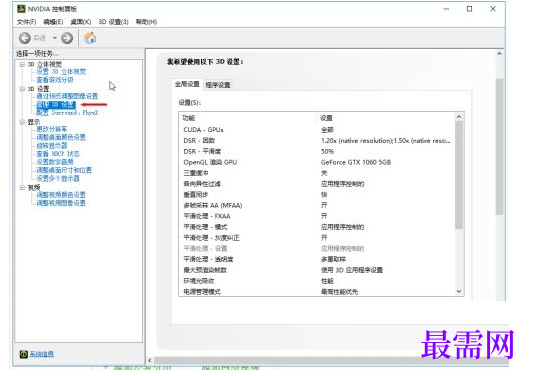Collapse the 显示 tree node
Viewport: 533px width, 376px height.
[x=22, y=122]
